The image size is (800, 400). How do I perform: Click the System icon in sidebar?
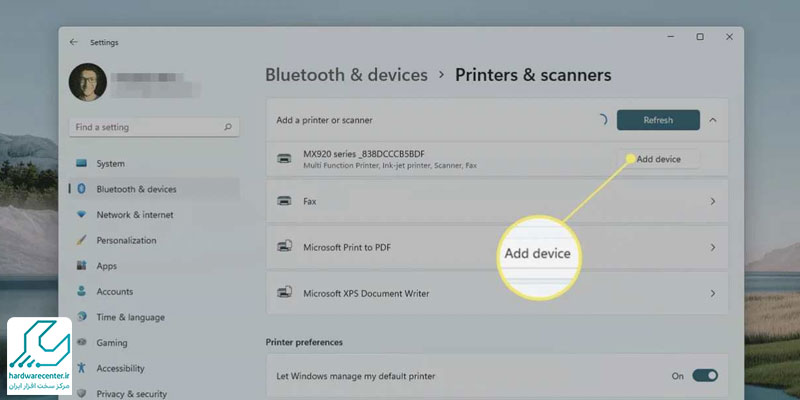pyautogui.click(x=81, y=164)
